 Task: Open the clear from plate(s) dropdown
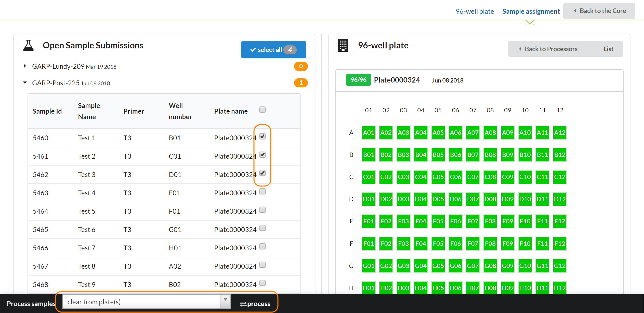146,302
